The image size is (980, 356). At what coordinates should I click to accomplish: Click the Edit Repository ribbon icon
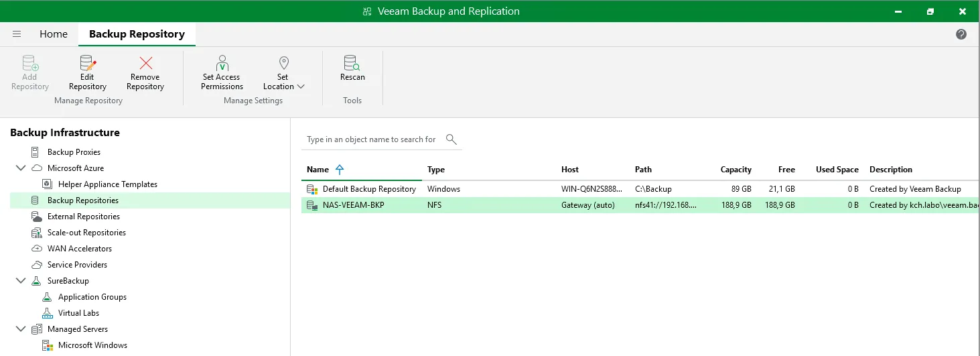(x=87, y=64)
